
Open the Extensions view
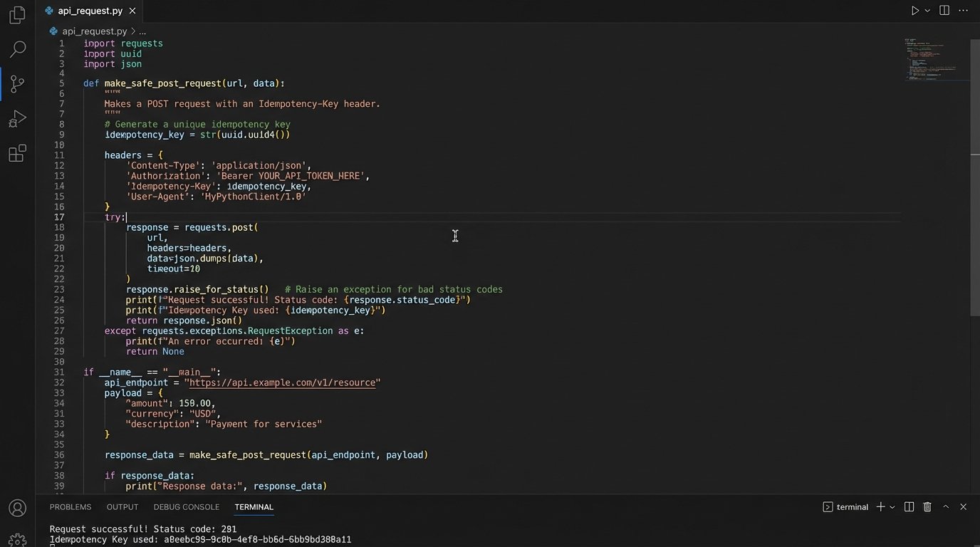[17, 153]
